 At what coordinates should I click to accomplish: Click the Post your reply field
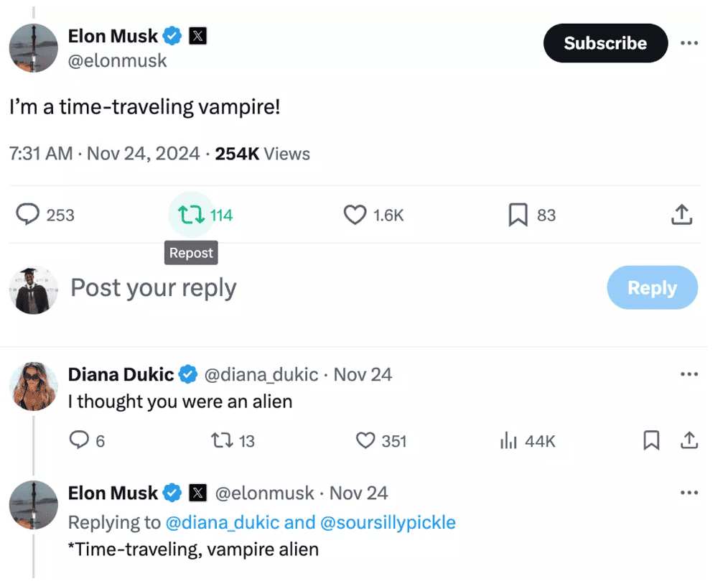click(x=153, y=287)
